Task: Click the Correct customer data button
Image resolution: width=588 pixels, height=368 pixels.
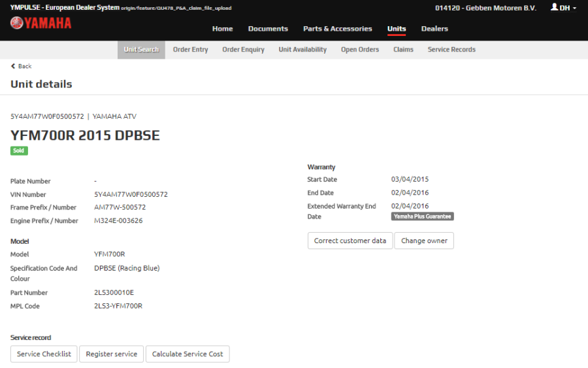Action: coord(350,241)
